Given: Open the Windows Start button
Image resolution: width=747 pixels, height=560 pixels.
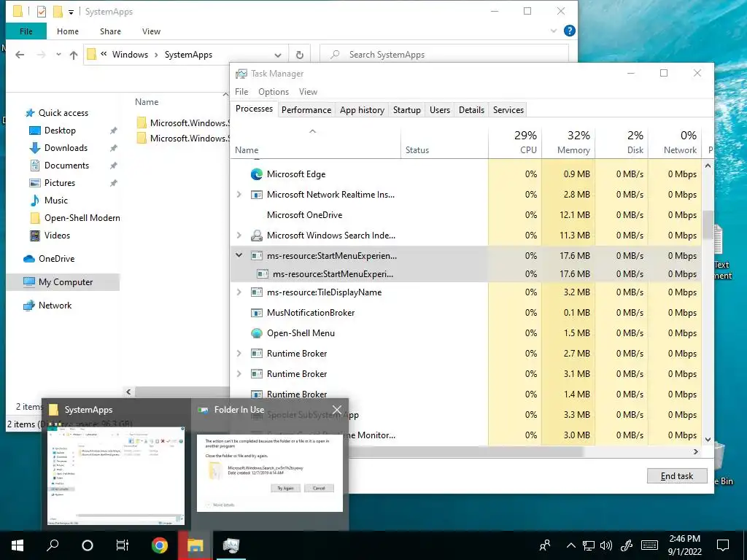Looking at the screenshot, I should click(x=18, y=545).
